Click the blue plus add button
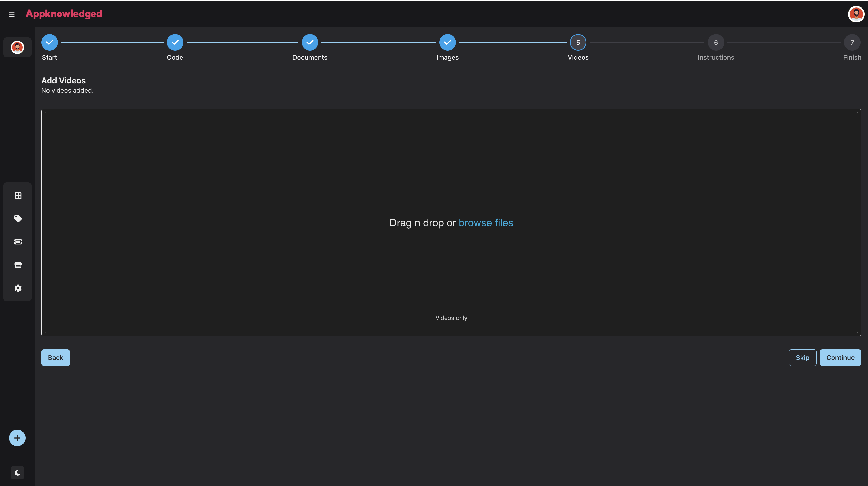Viewport: 868px width, 486px height. tap(17, 438)
